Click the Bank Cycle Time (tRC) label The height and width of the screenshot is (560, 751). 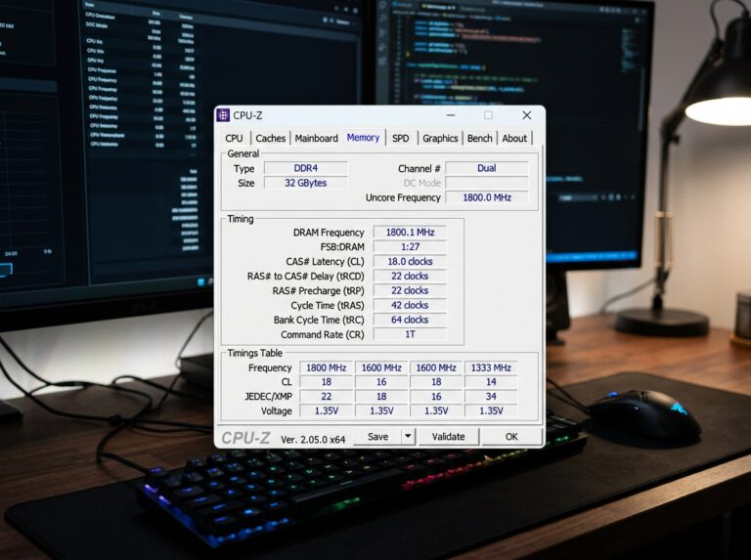pyautogui.click(x=319, y=320)
